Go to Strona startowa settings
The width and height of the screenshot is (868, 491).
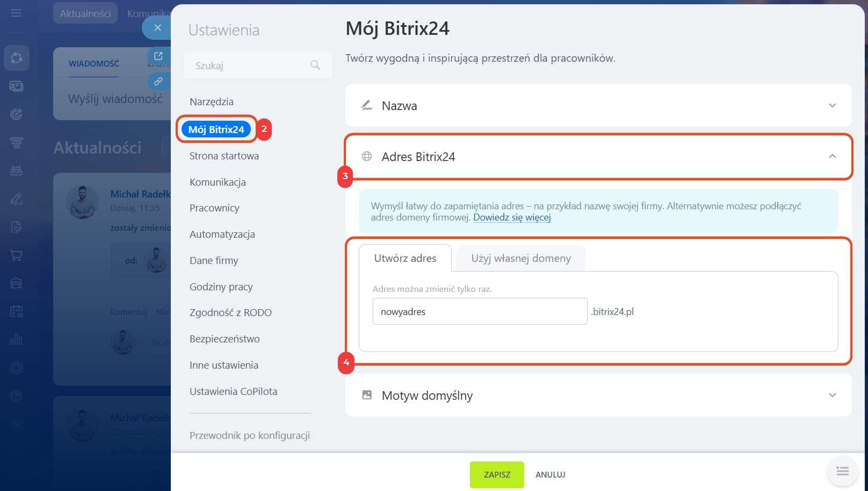click(x=224, y=156)
